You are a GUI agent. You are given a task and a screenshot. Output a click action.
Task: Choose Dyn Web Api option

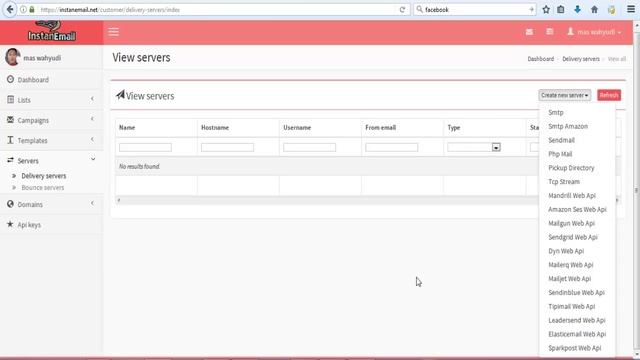(566, 251)
